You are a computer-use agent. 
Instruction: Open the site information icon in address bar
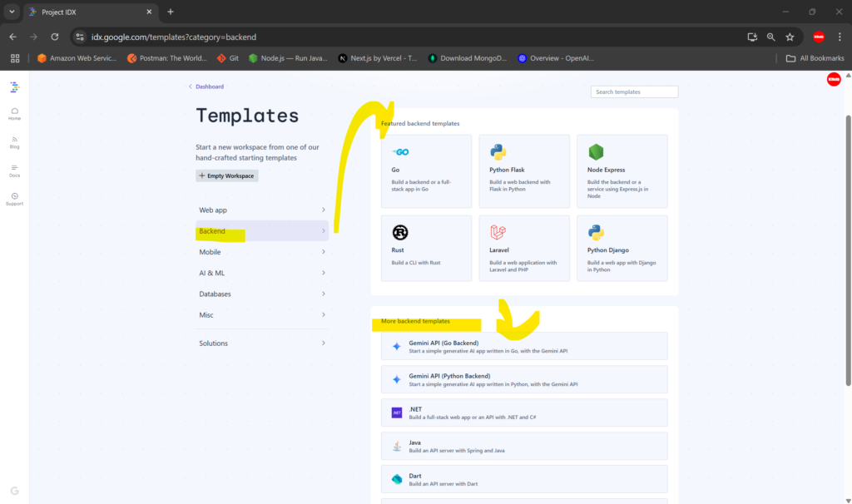80,37
